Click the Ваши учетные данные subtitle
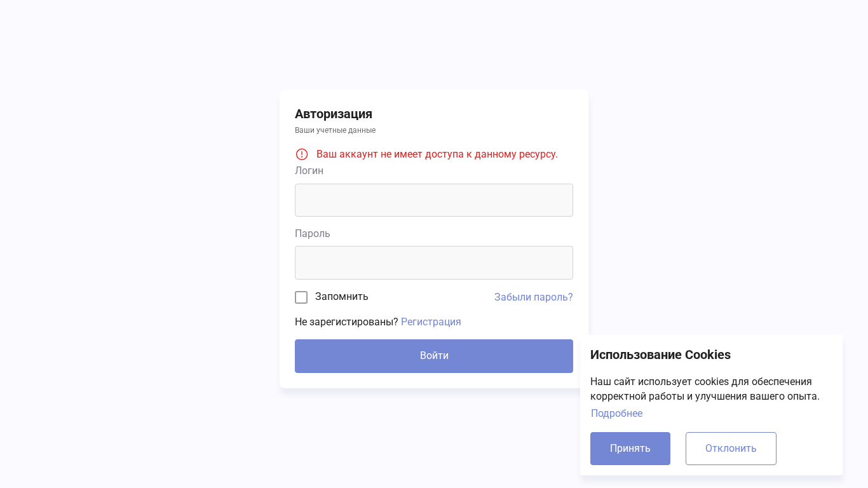Image resolution: width=868 pixels, height=488 pixels. pyautogui.click(x=335, y=130)
